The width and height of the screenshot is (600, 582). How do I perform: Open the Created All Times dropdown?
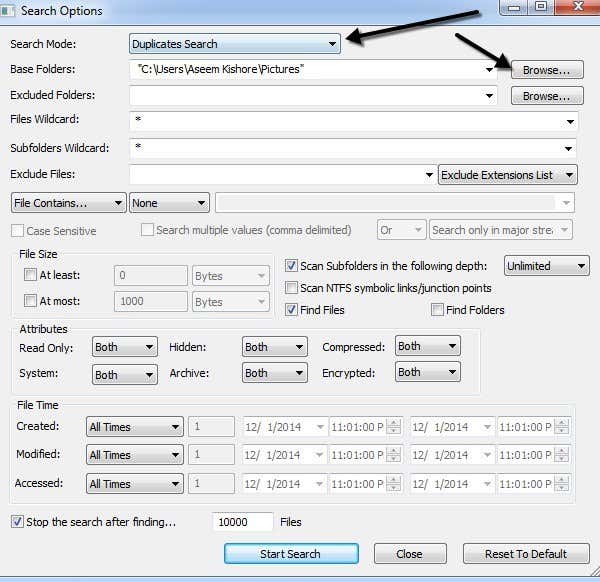click(135, 427)
